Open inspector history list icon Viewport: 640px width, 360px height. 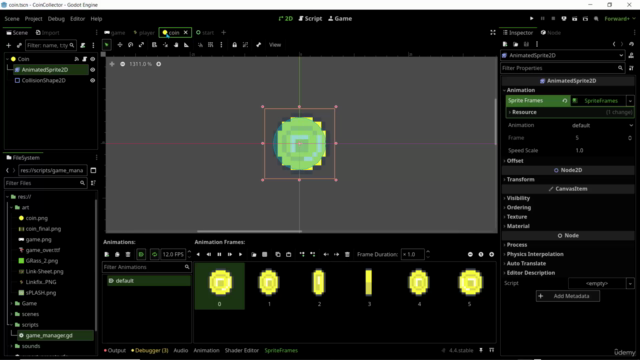point(631,44)
